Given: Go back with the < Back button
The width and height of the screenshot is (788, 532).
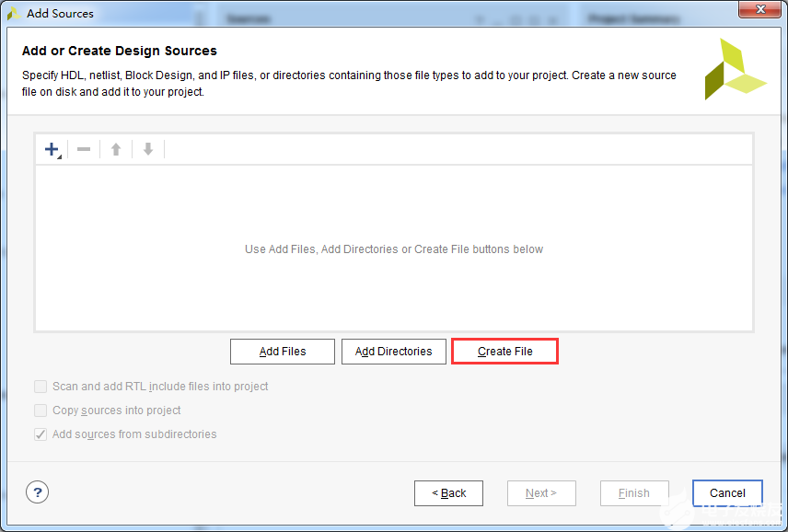Looking at the screenshot, I should point(449,493).
